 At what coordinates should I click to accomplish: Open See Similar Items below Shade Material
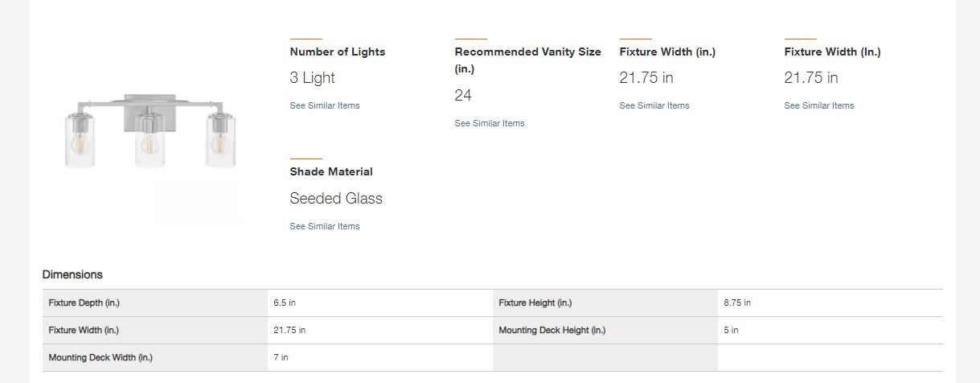click(x=325, y=226)
